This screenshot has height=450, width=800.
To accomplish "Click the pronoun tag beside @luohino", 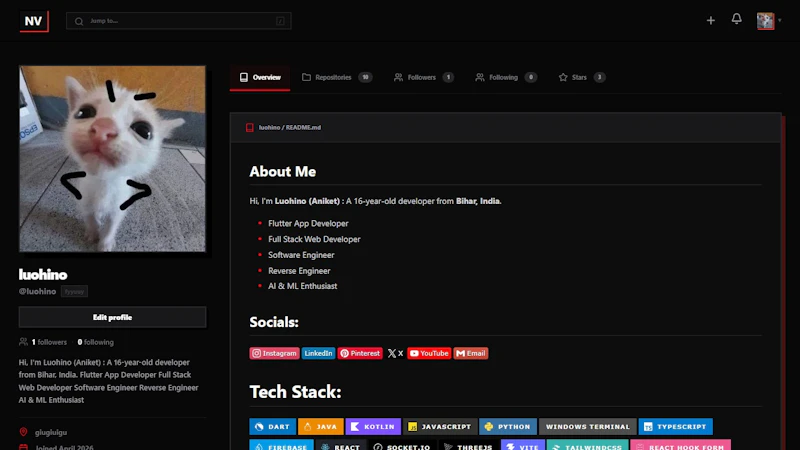I will click(x=74, y=291).
